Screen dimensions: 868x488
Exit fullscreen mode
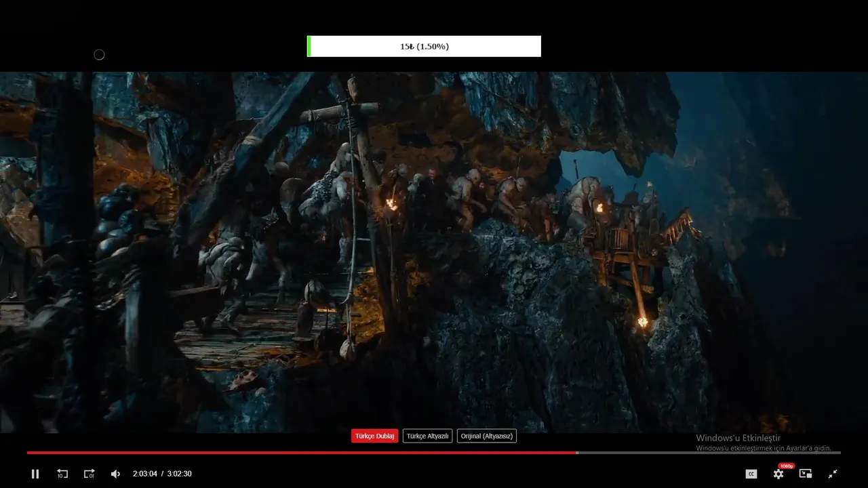[x=833, y=474]
